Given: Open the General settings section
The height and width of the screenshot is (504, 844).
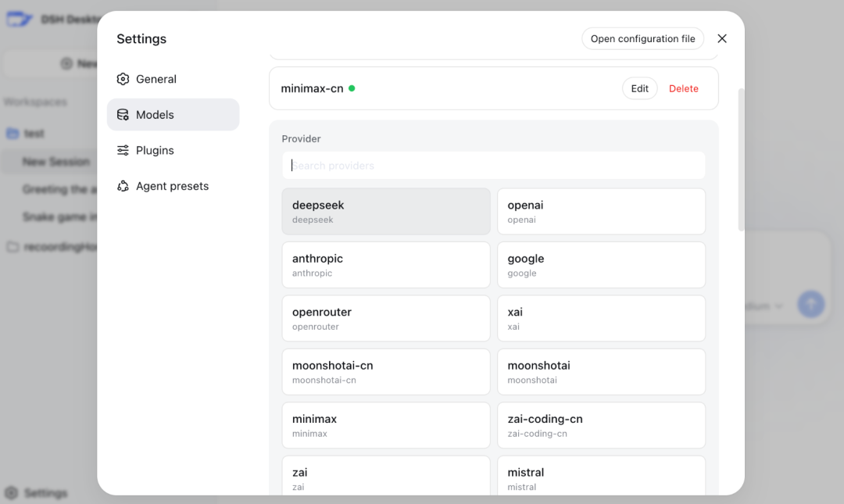Looking at the screenshot, I should [x=173, y=79].
